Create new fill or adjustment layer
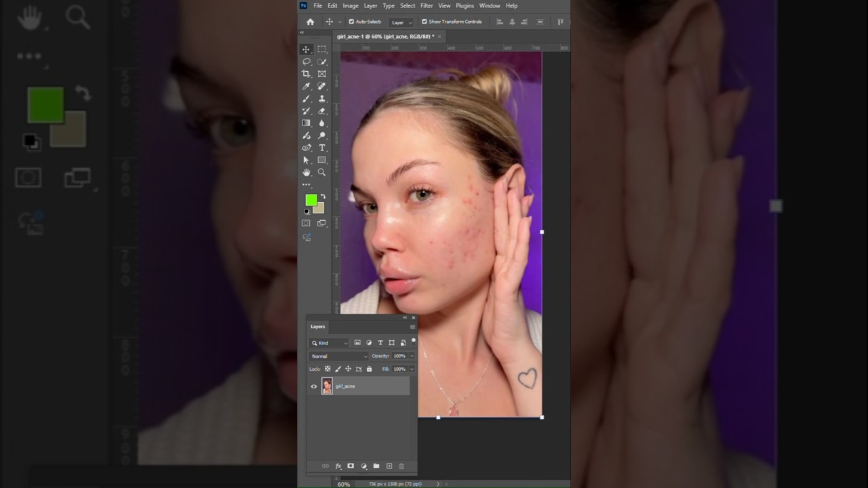Viewport: 868px width, 488px height. tap(363, 466)
